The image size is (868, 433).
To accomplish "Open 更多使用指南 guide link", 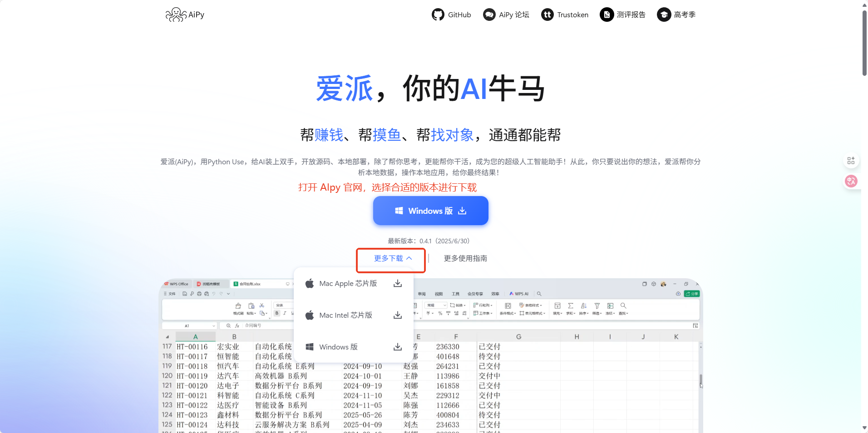I will point(465,258).
